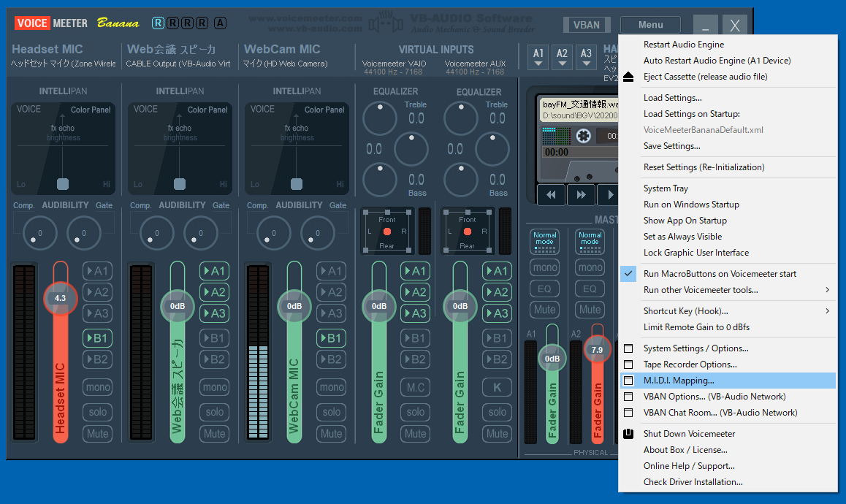Click the System Settings window icon
This screenshot has height=504, width=846.
coord(628,348)
